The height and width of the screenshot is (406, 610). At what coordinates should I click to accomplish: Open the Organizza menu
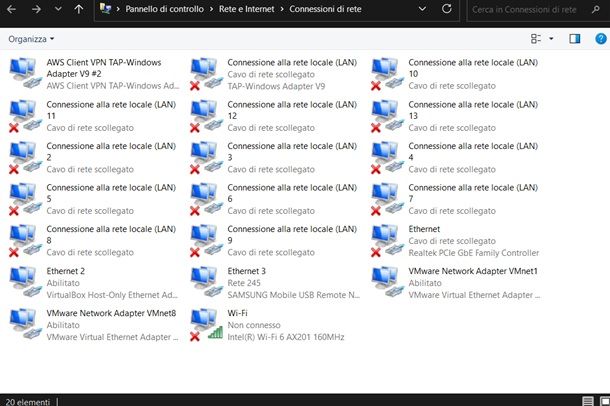[x=31, y=39]
